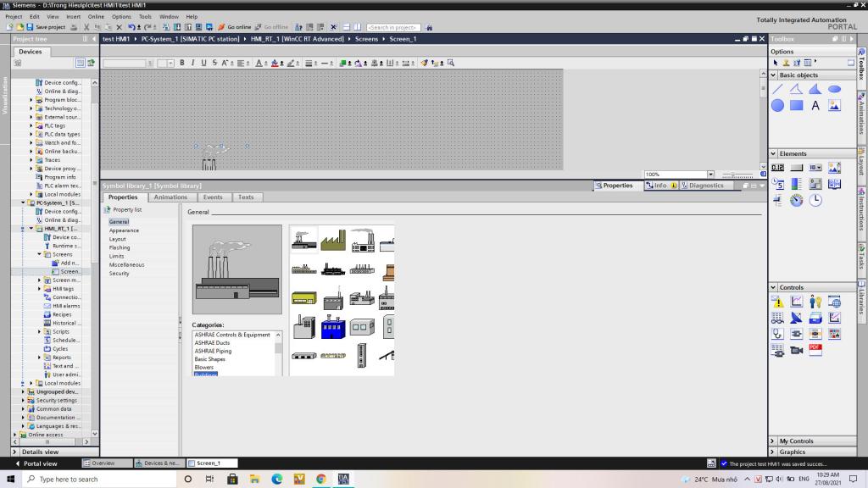Select the Camera view control
Screen dimensions: 868x488
(x=797, y=350)
